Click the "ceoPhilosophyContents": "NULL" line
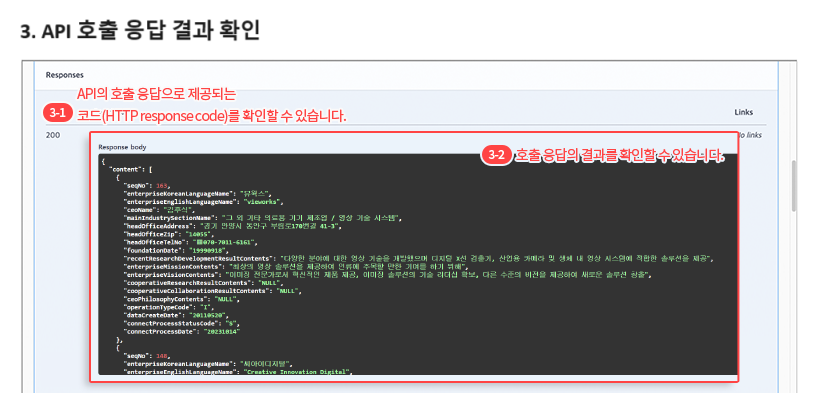 [x=182, y=299]
